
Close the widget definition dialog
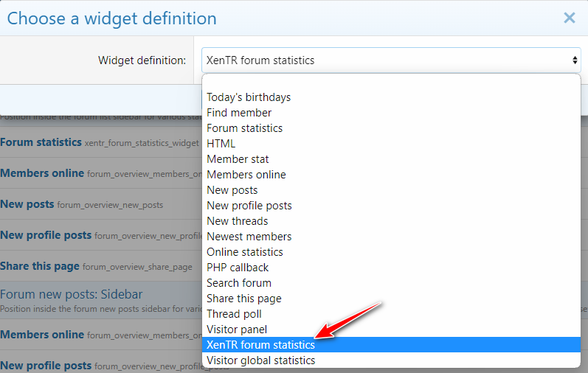click(x=569, y=18)
